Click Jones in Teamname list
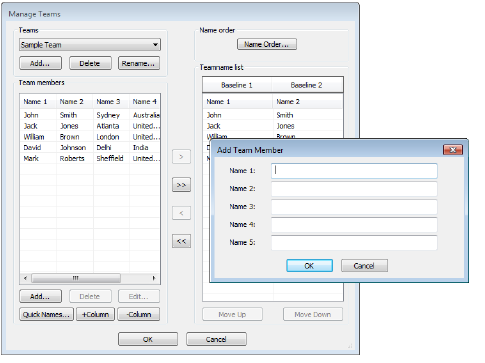 pyautogui.click(x=285, y=126)
